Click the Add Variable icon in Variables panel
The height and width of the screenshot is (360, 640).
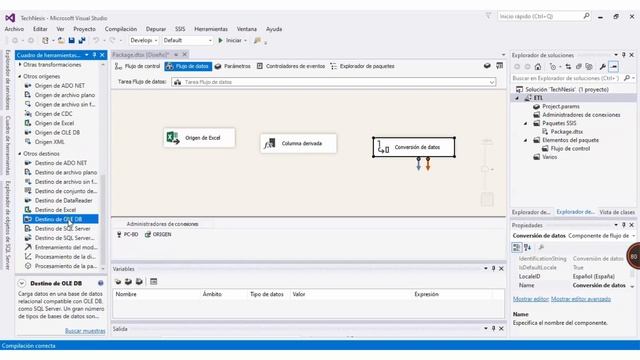pos(118,282)
